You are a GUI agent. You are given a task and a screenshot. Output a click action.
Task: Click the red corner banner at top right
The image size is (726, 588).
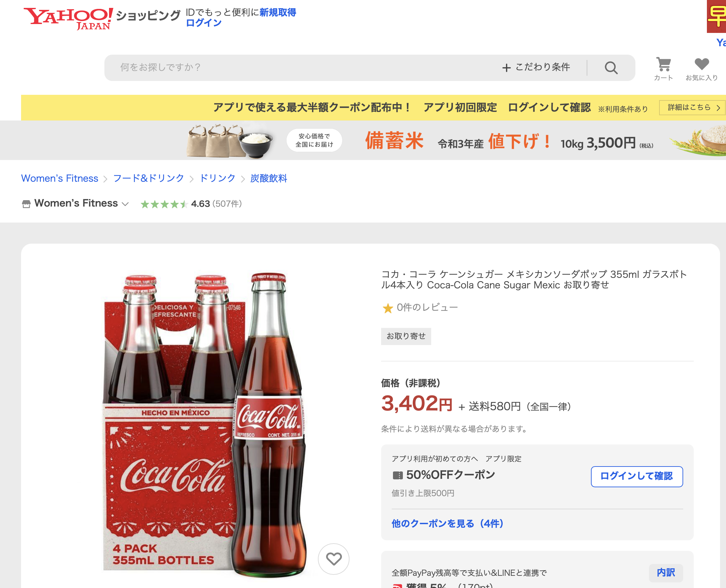(716, 16)
